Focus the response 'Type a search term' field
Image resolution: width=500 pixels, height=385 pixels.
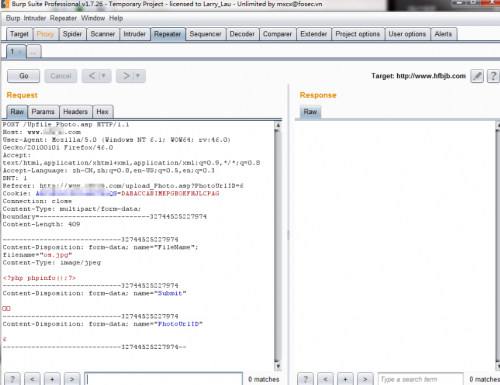pos(420,379)
